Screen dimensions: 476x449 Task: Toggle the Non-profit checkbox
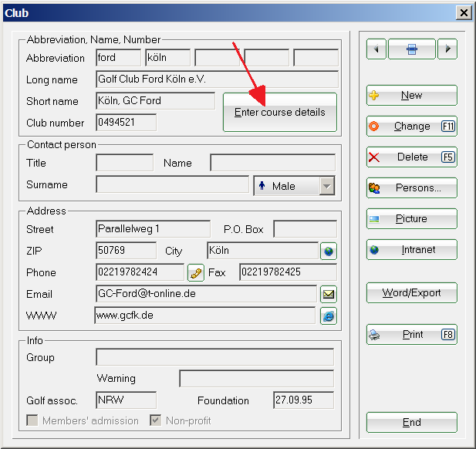[x=155, y=420]
